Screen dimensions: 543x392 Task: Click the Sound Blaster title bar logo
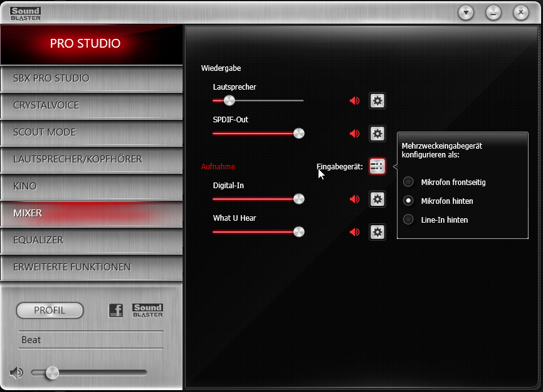click(25, 14)
